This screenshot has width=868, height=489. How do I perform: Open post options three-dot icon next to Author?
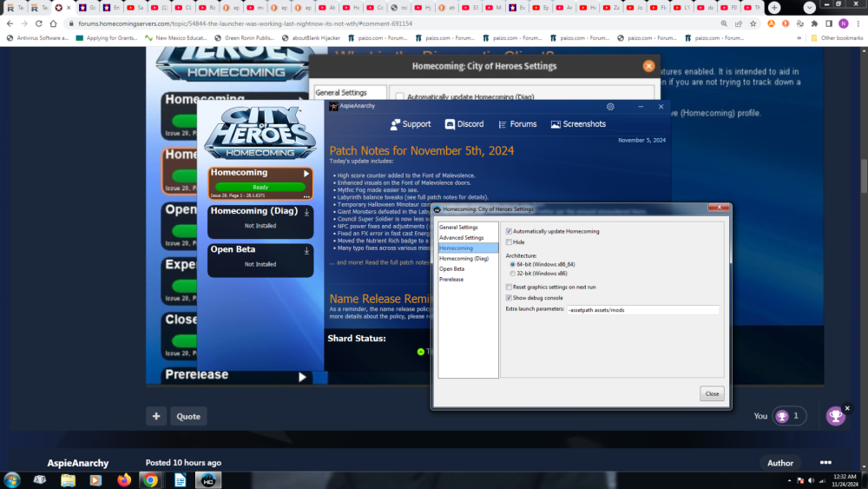825,463
